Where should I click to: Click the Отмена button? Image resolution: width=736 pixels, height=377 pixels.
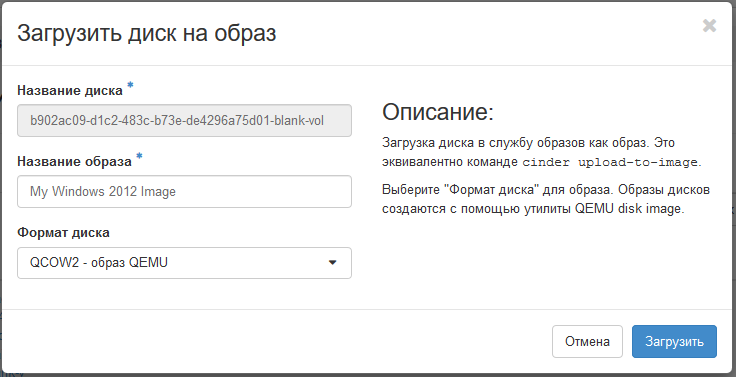coord(587,341)
